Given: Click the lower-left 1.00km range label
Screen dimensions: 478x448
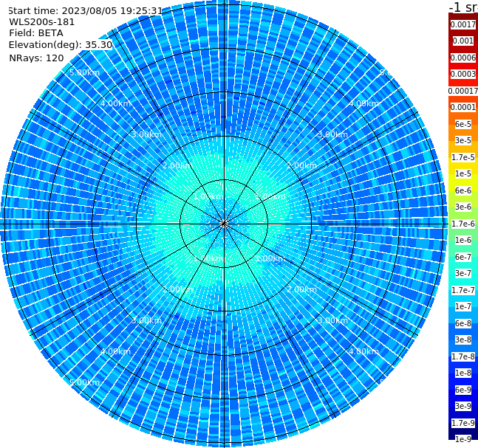Looking at the screenshot, I should [x=209, y=258].
